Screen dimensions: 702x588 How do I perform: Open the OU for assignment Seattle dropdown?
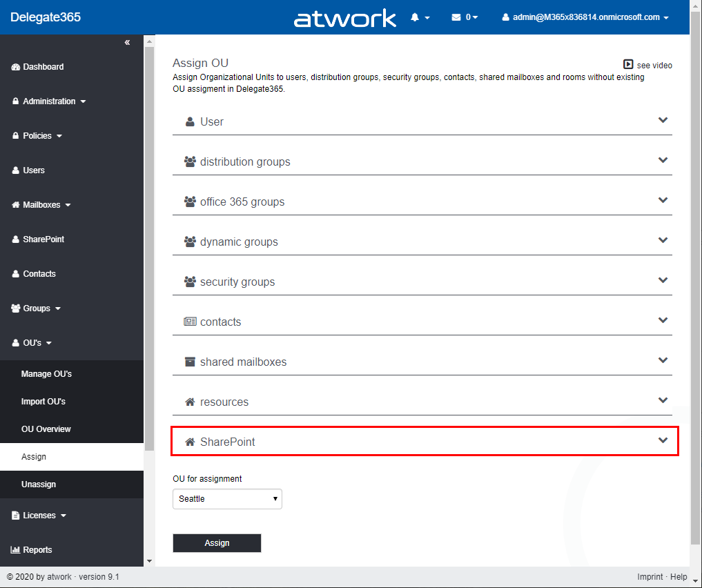227,499
